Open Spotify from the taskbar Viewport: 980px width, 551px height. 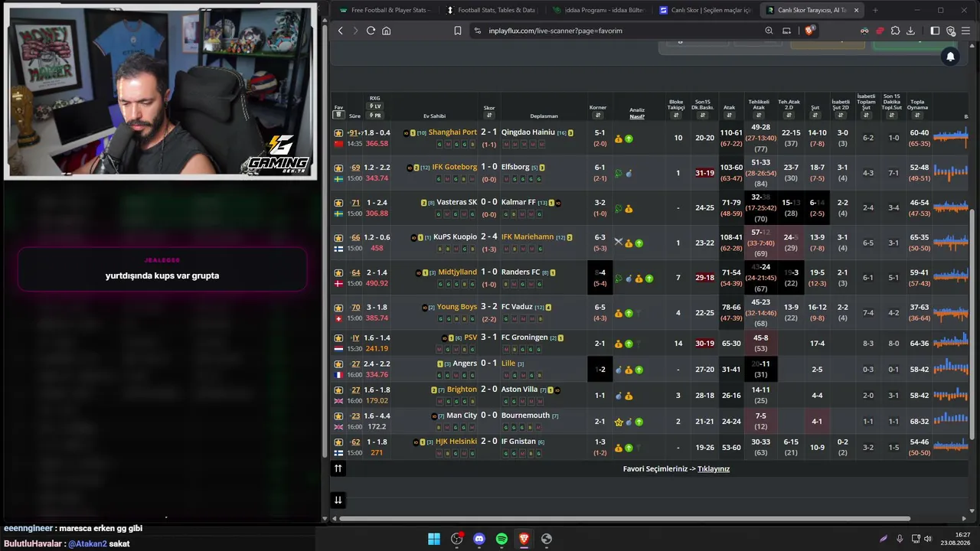coord(501,539)
